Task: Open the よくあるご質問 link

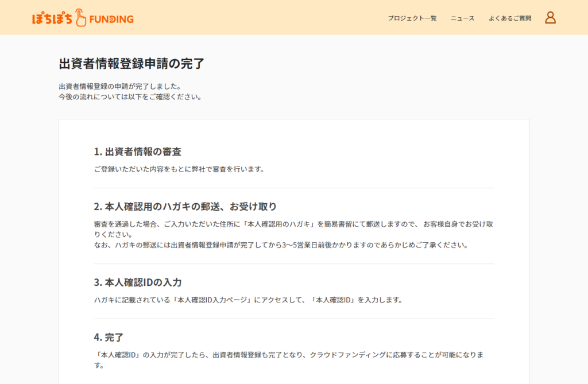Action: (510, 18)
